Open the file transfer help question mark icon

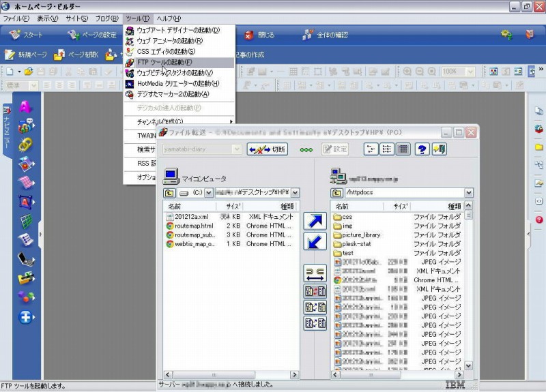click(x=422, y=149)
